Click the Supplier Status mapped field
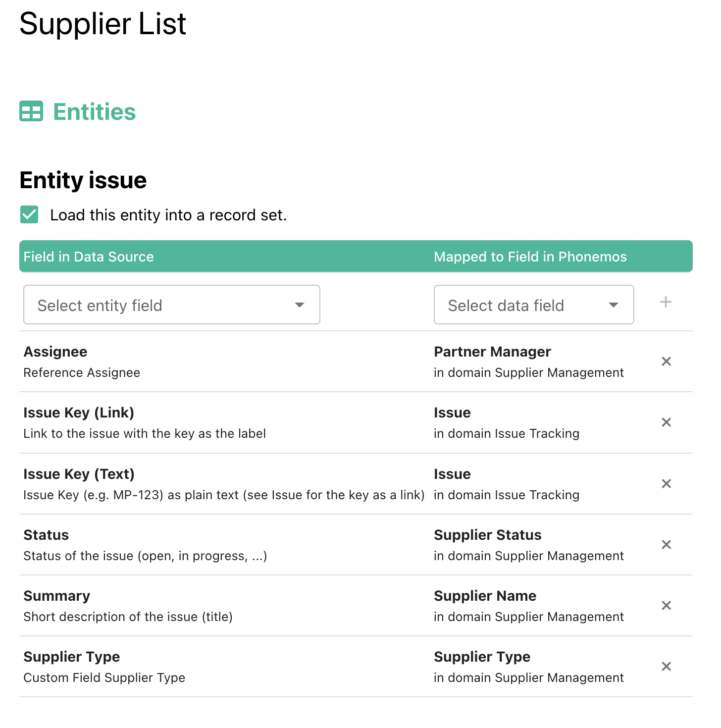721x728 pixels. click(x=487, y=535)
